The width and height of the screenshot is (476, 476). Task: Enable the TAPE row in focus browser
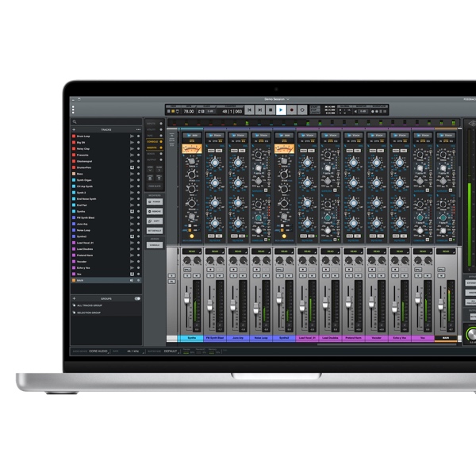coord(155,136)
